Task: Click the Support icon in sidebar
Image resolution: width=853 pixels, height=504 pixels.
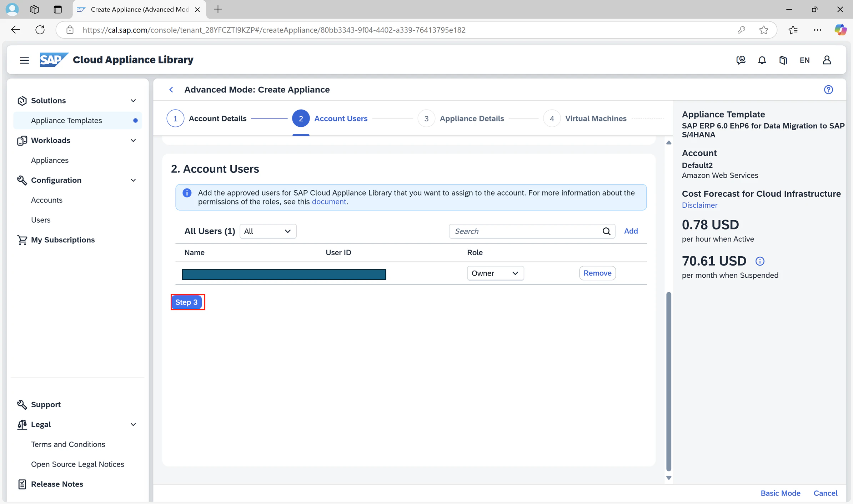Action: [x=22, y=404]
